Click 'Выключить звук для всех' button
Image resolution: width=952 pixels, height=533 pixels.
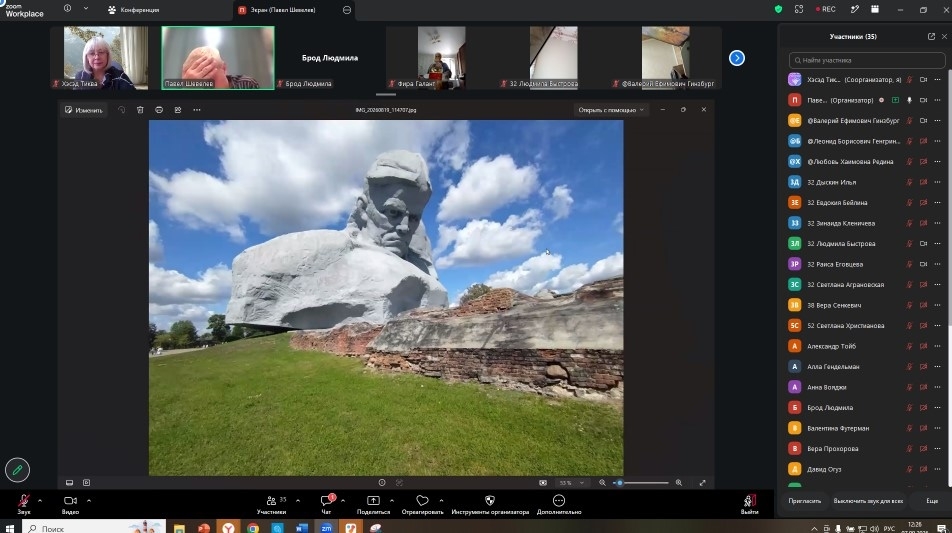[868, 501]
